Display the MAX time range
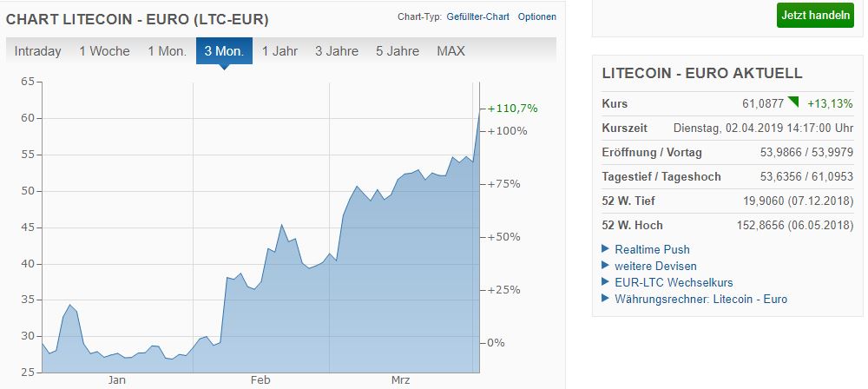 (451, 51)
